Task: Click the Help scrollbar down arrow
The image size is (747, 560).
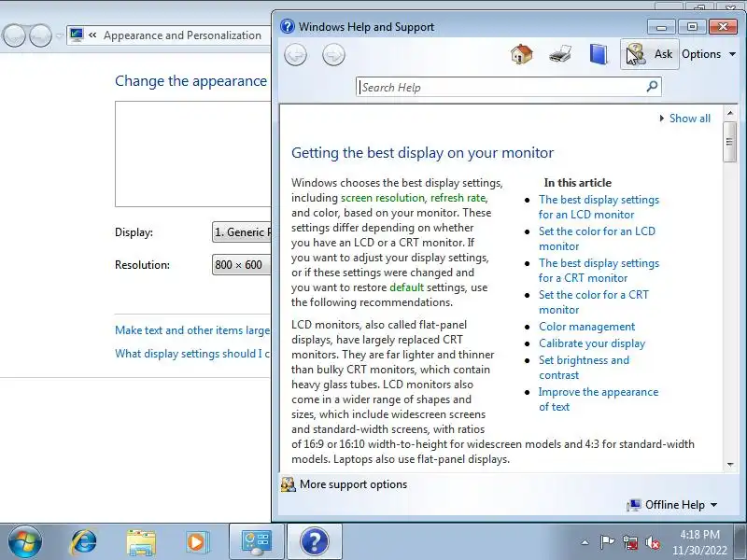Action: [x=730, y=464]
